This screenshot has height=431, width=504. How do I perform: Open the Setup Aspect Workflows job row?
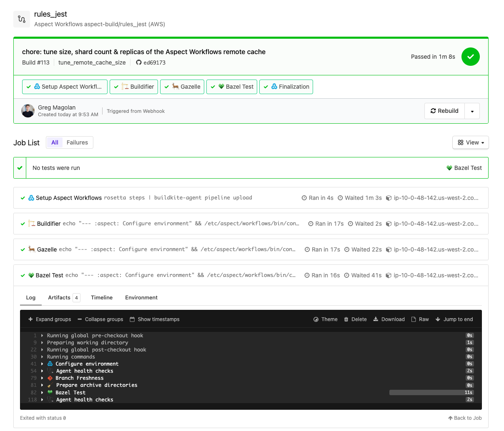pyautogui.click(x=251, y=198)
